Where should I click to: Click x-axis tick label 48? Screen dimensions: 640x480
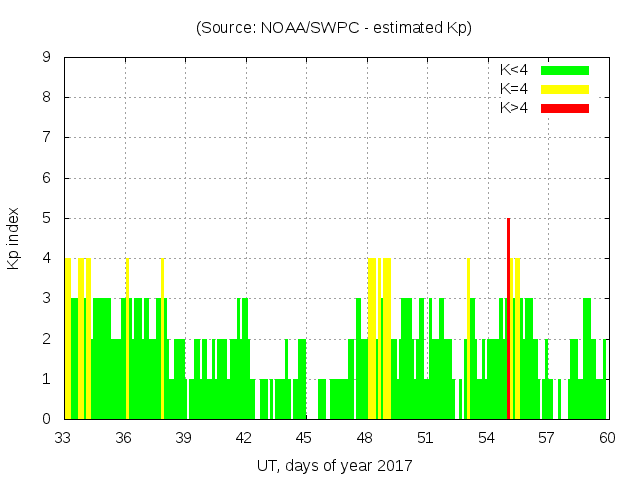pos(365,438)
